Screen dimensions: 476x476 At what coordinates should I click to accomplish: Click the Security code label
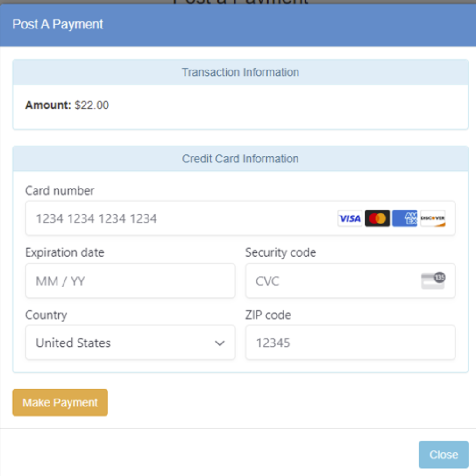tap(281, 252)
